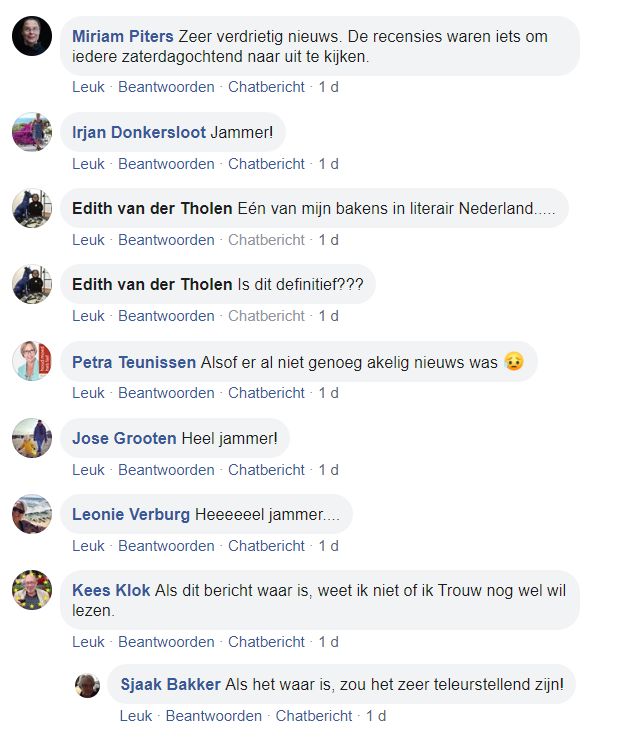
Task: Open Kees Klok's profile name link
Action: 111,590
